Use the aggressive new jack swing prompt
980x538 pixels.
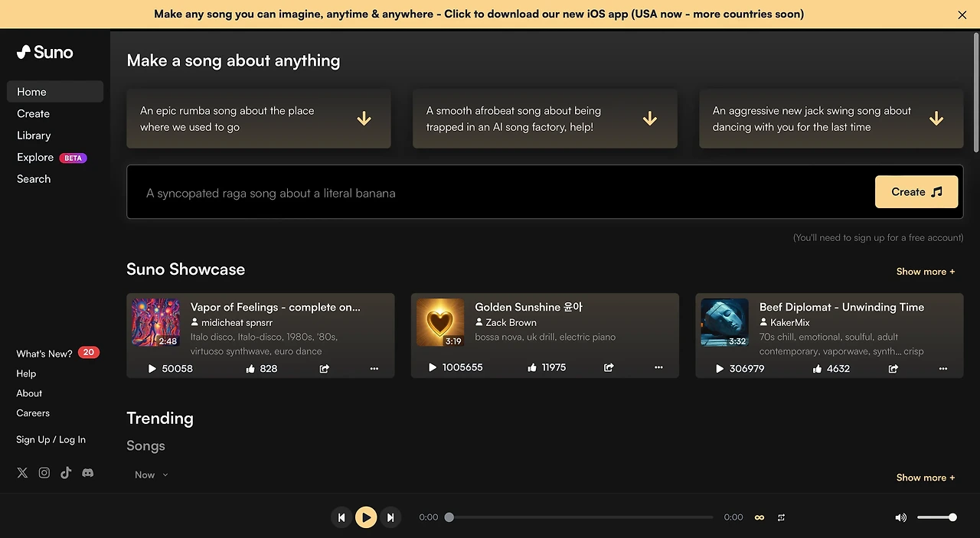pyautogui.click(x=831, y=119)
